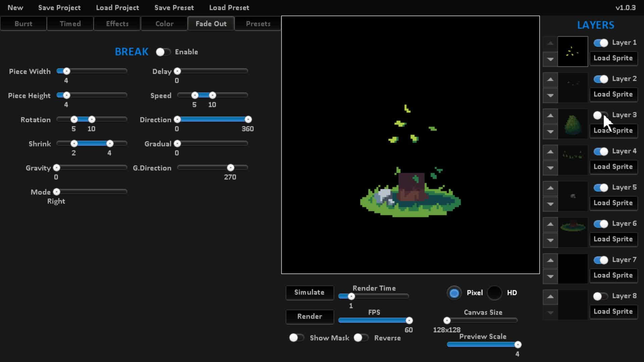Switch to the Effects tab
644x362 pixels.
tap(117, 24)
